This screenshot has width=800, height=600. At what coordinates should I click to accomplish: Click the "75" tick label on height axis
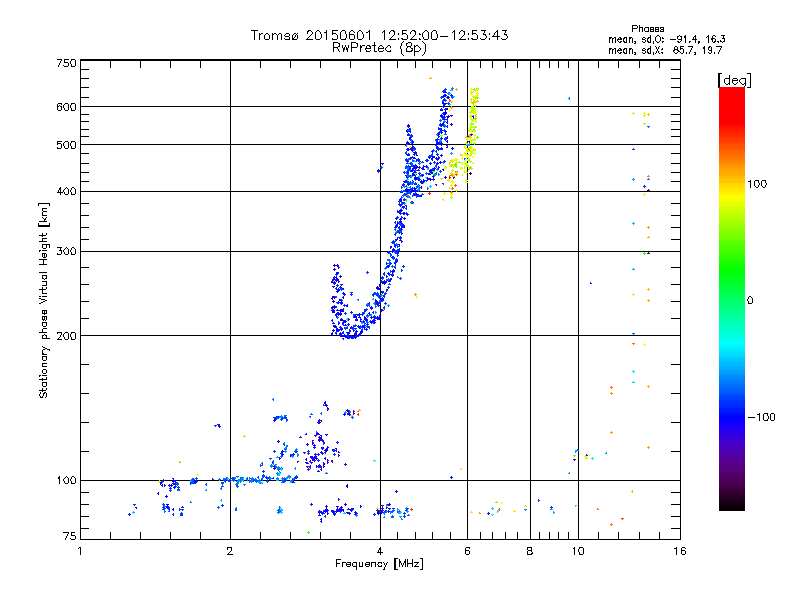70,536
